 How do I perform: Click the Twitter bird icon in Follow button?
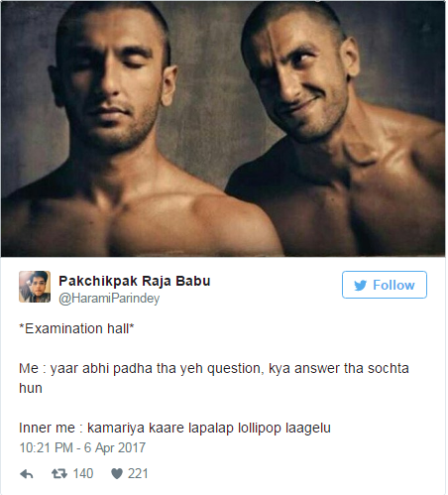[x=360, y=285]
